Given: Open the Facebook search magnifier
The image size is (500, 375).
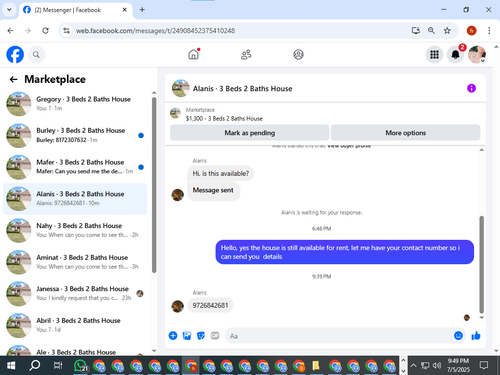Looking at the screenshot, I should (36, 55).
